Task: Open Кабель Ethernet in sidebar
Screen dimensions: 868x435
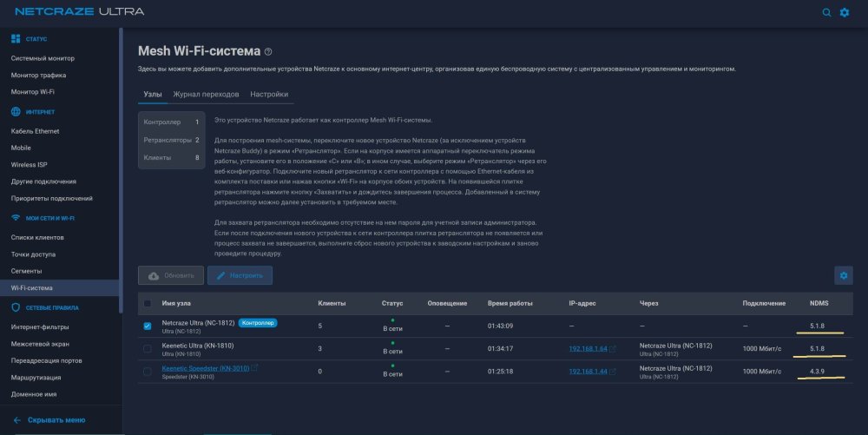Action: pos(35,131)
